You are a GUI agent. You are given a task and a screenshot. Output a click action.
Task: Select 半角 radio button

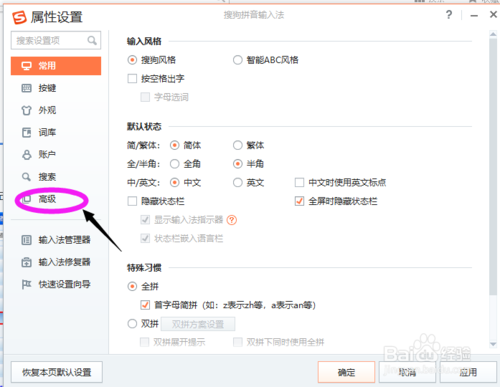coord(238,164)
